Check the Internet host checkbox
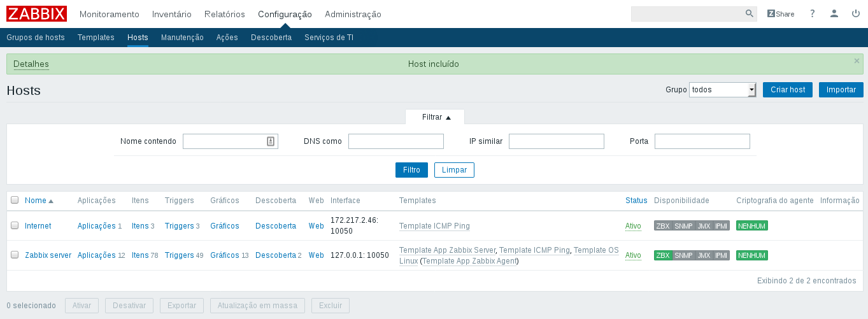 tap(15, 225)
